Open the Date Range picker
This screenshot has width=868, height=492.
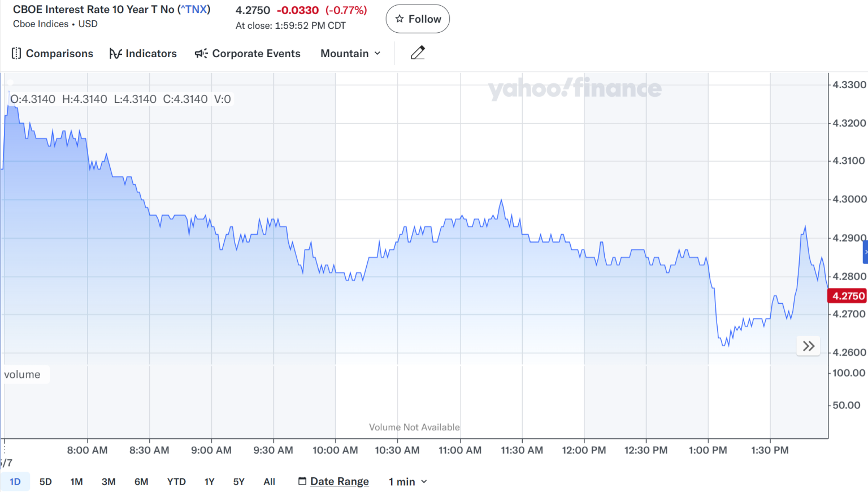pos(333,481)
